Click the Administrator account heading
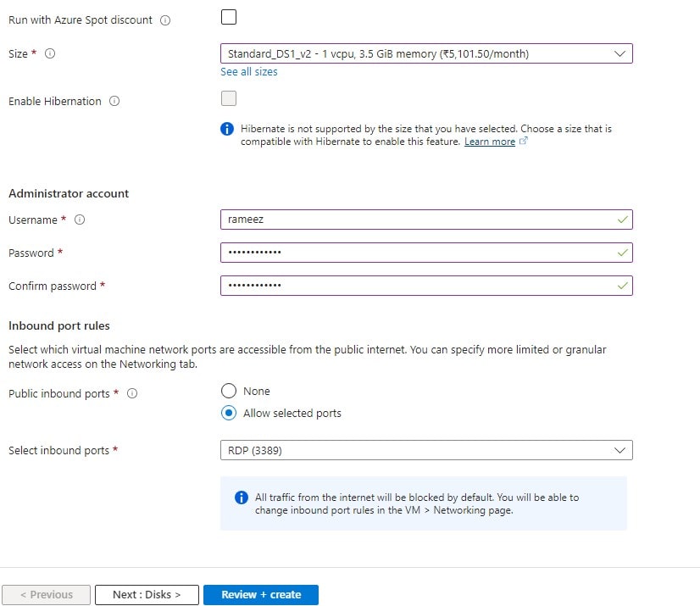This screenshot has height=606, width=700. click(x=69, y=193)
